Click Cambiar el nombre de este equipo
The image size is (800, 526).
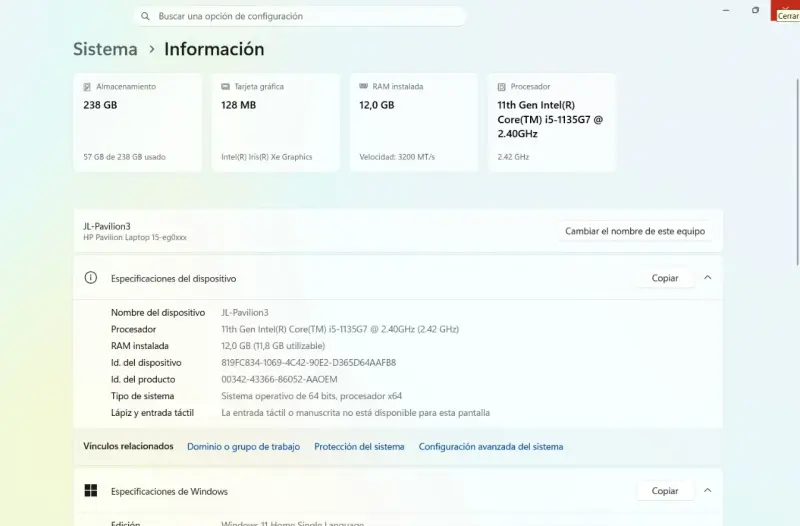[635, 231]
